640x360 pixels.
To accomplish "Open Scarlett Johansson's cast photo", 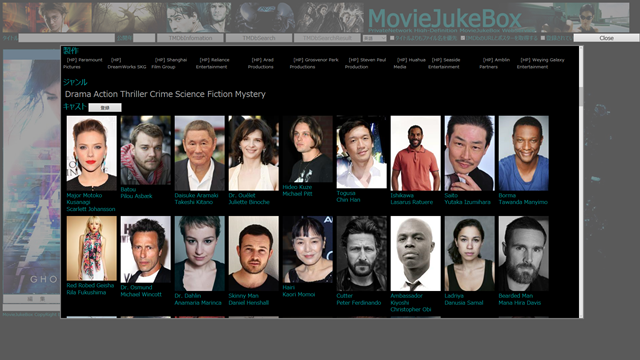I will (91, 153).
